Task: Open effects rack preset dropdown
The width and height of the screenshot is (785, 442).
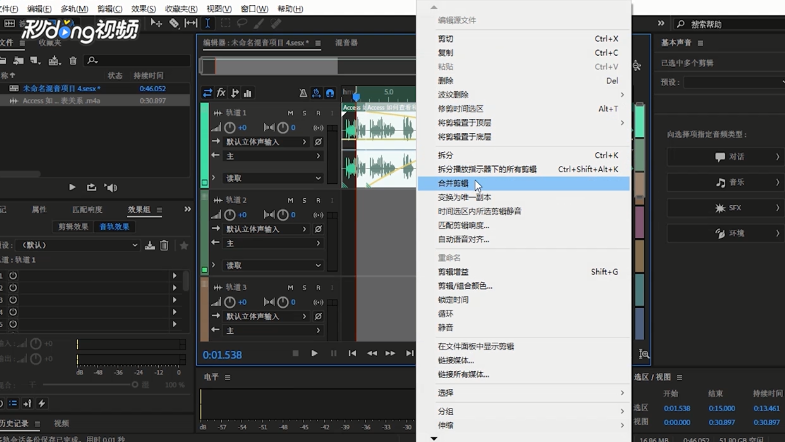Action: [x=77, y=245]
